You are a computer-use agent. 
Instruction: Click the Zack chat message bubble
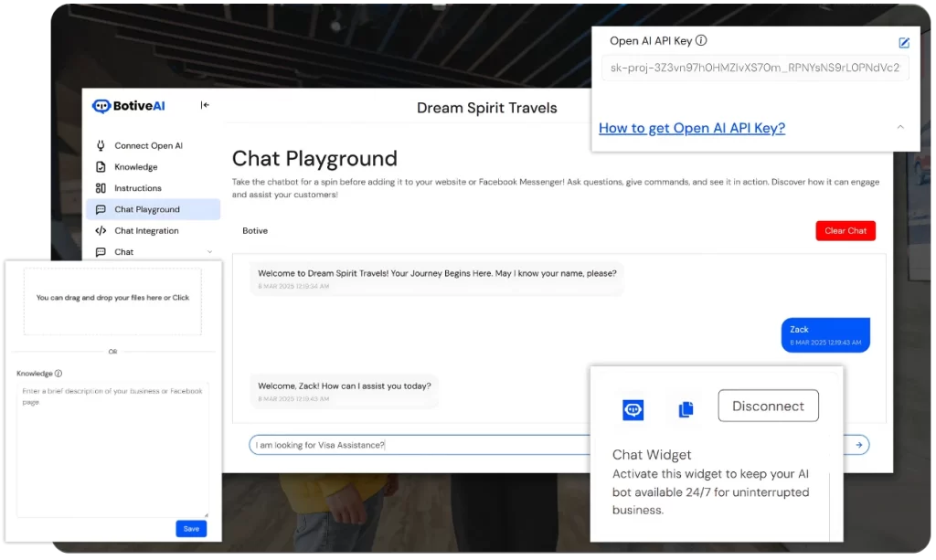point(825,336)
